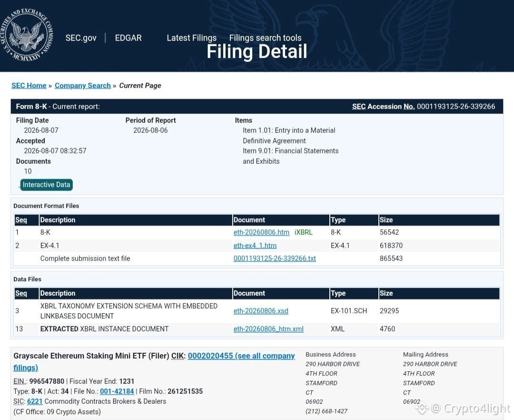Follow the Company Search breadcrumb
This screenshot has width=514, height=420.
point(83,86)
